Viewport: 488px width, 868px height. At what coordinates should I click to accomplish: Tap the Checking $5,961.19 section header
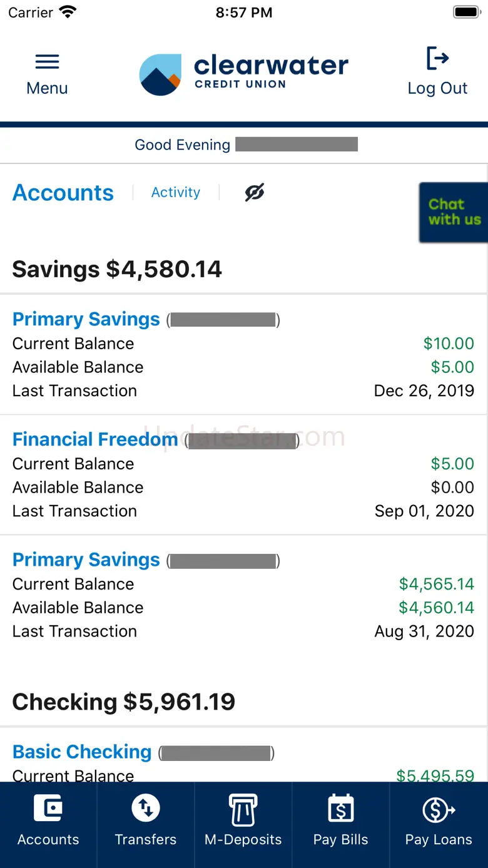pos(124,702)
